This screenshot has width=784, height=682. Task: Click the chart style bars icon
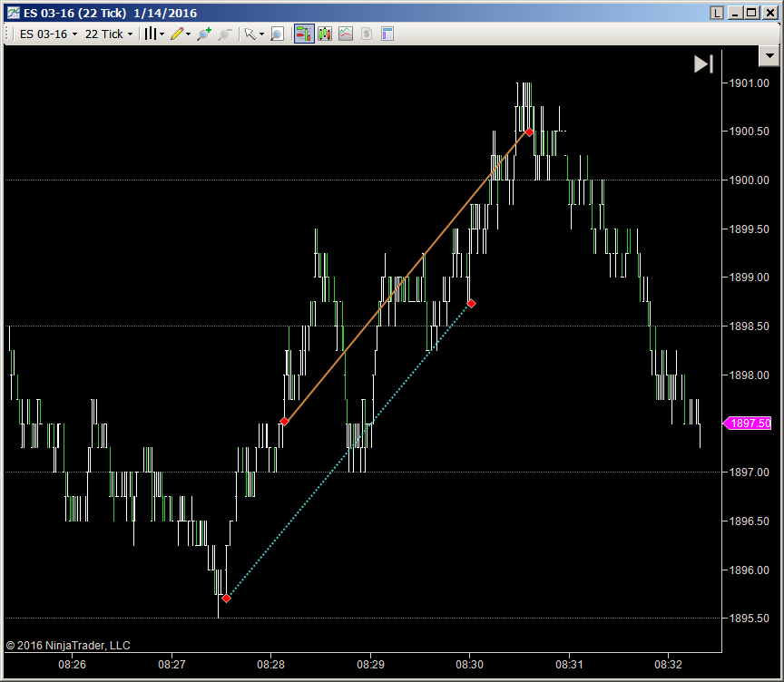[151, 34]
